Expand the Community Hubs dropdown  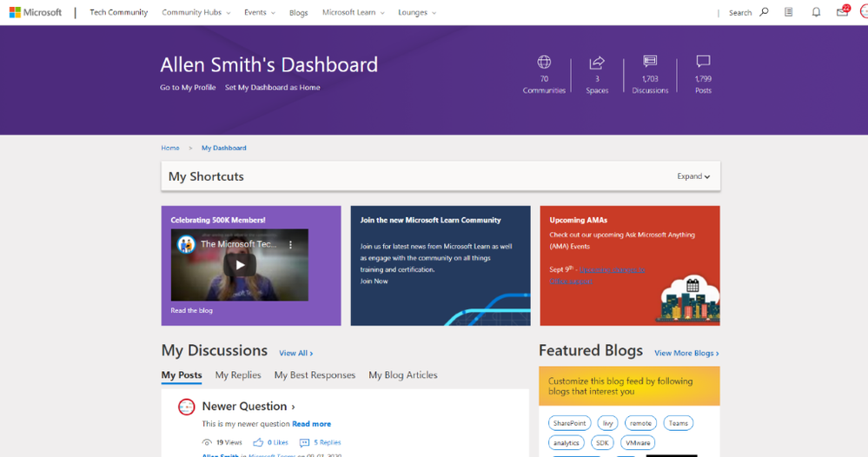tap(196, 12)
